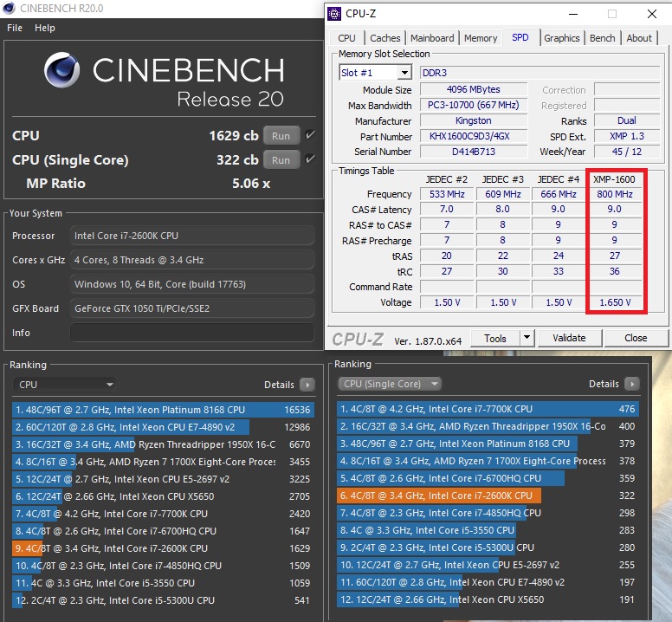Switch to the Memory tab
The height and width of the screenshot is (622, 672).
coord(481,38)
